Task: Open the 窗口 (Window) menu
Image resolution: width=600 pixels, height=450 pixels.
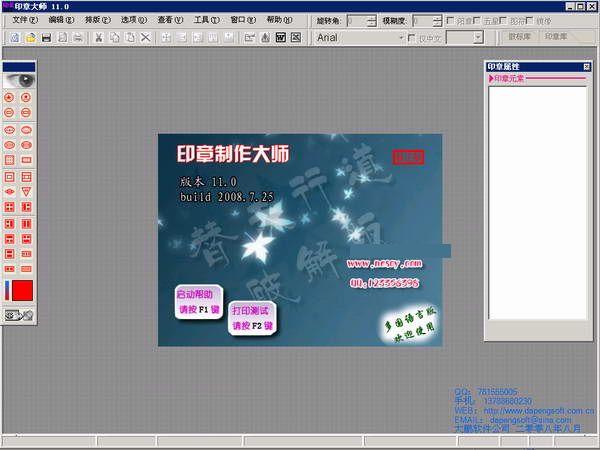Action: coord(243,20)
